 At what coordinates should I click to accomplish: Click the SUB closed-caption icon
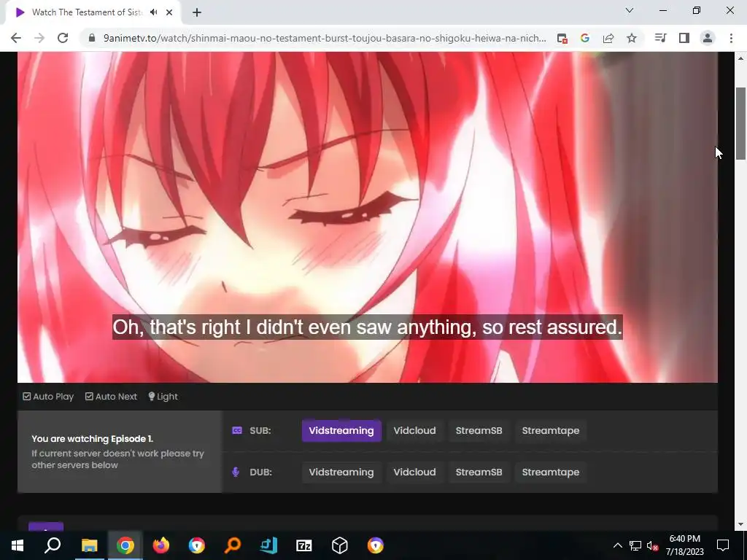coord(237,430)
